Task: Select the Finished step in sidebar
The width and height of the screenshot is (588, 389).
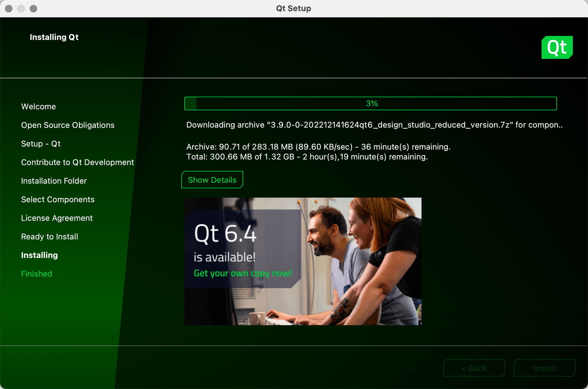Action: [36, 274]
